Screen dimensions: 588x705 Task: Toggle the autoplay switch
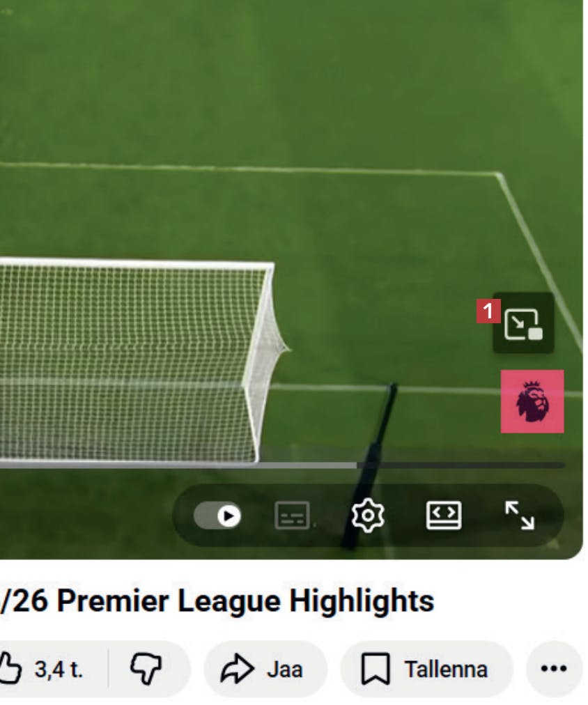pyautogui.click(x=217, y=516)
